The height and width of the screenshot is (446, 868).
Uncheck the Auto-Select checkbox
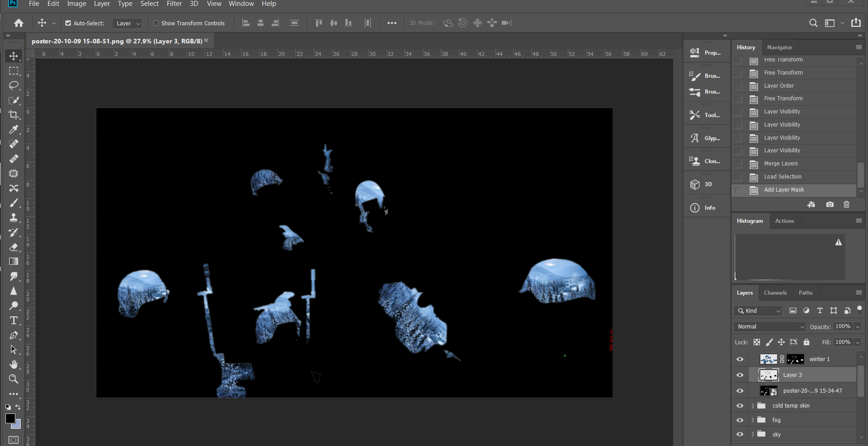[68, 23]
